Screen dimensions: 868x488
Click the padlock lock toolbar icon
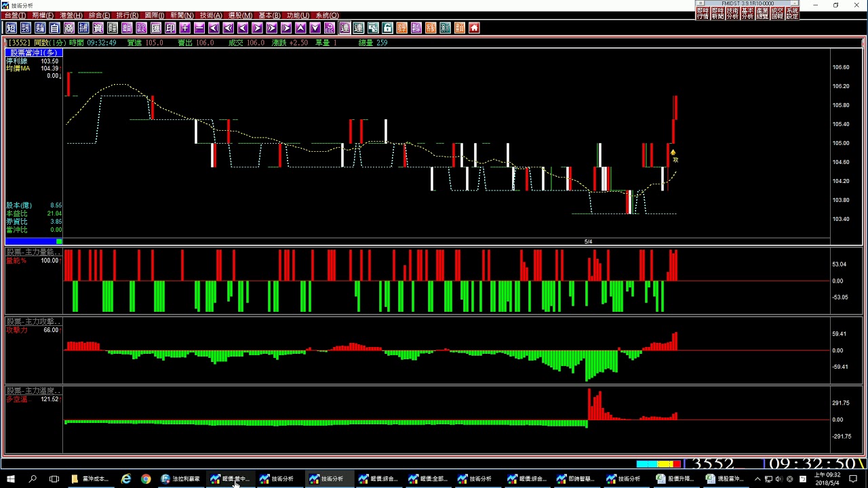coord(387,28)
